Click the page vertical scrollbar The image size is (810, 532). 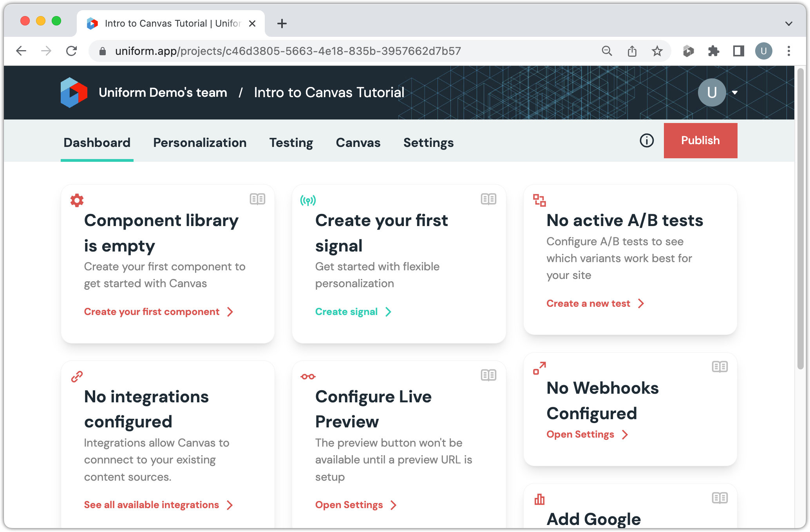[800, 219]
